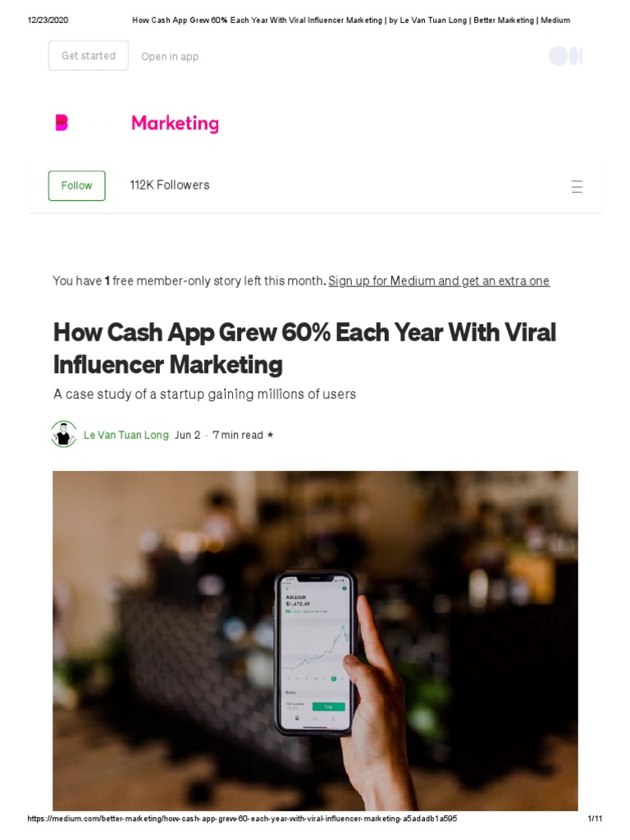Click the author avatar image
Viewport: 630px width, 840px height.
[64, 434]
